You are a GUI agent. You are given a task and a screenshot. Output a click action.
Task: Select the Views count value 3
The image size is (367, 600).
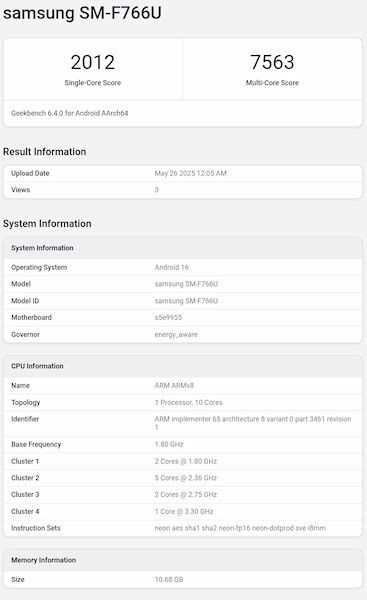pos(157,190)
